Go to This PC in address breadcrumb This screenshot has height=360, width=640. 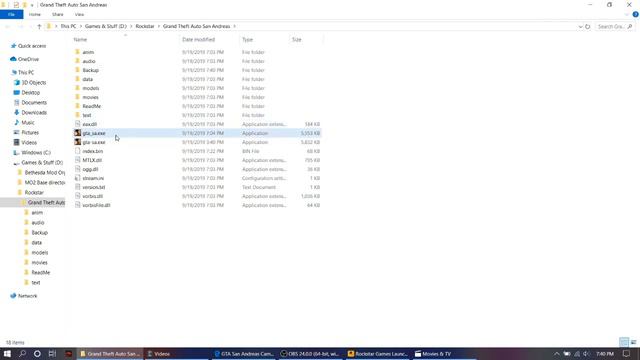tap(68, 26)
